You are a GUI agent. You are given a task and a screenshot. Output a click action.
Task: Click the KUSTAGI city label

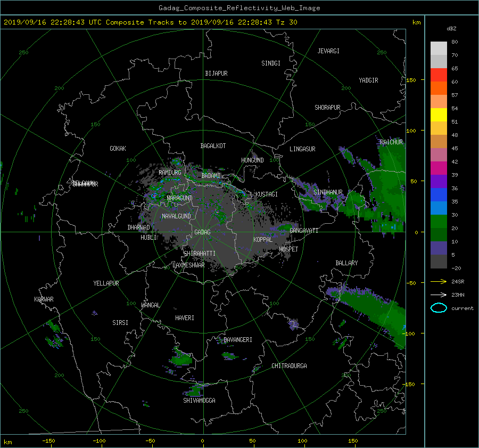(x=267, y=194)
